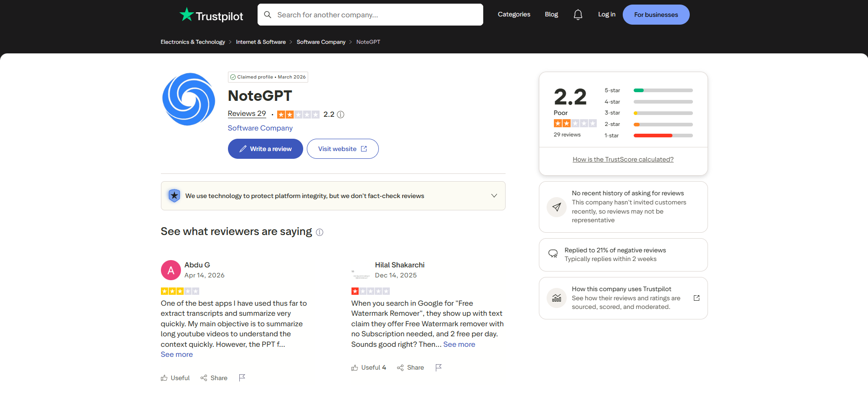Click in the company search field
The width and height of the screenshot is (868, 397).
click(370, 15)
